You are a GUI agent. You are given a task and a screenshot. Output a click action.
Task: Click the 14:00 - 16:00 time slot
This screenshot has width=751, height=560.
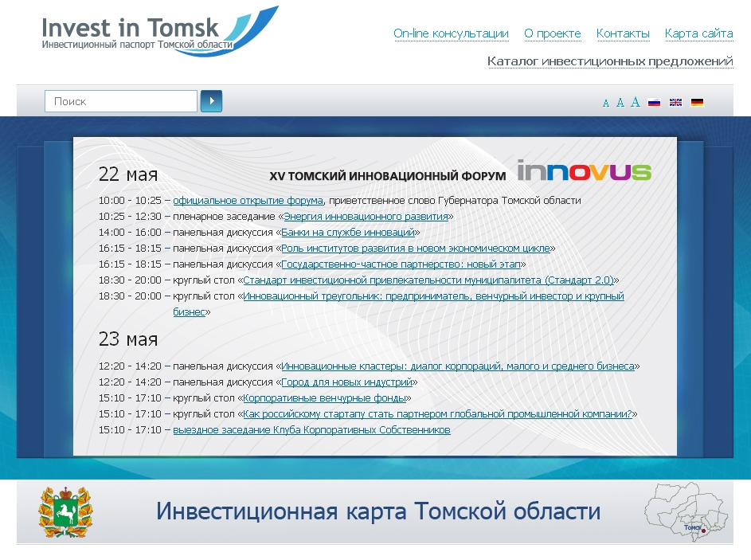click(130, 233)
